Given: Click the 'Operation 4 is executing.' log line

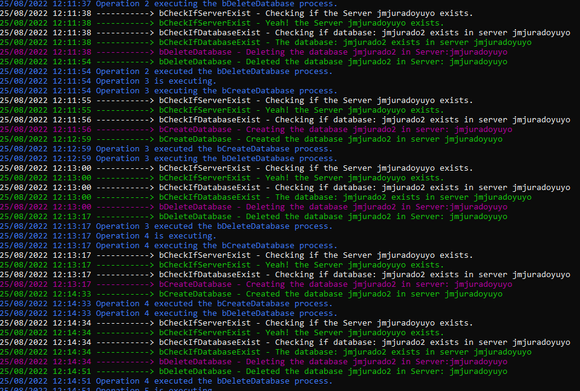Looking at the screenshot, I should click(x=108, y=236).
